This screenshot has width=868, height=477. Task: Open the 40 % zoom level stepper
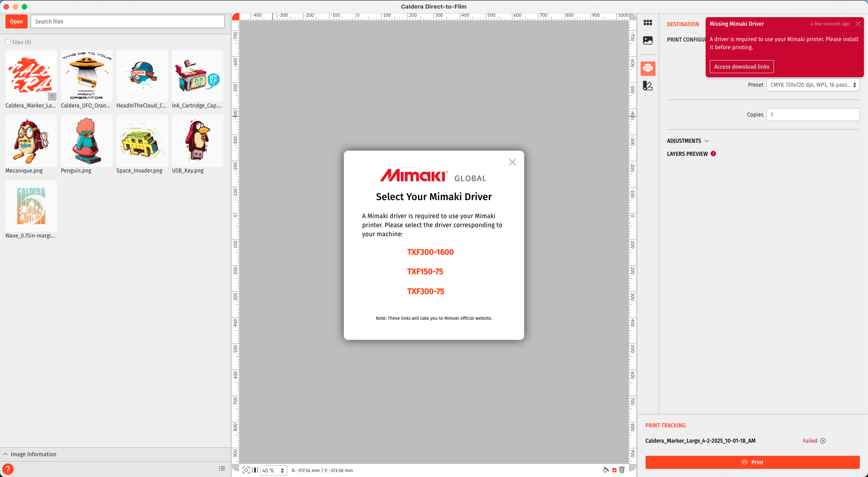pyautogui.click(x=282, y=471)
